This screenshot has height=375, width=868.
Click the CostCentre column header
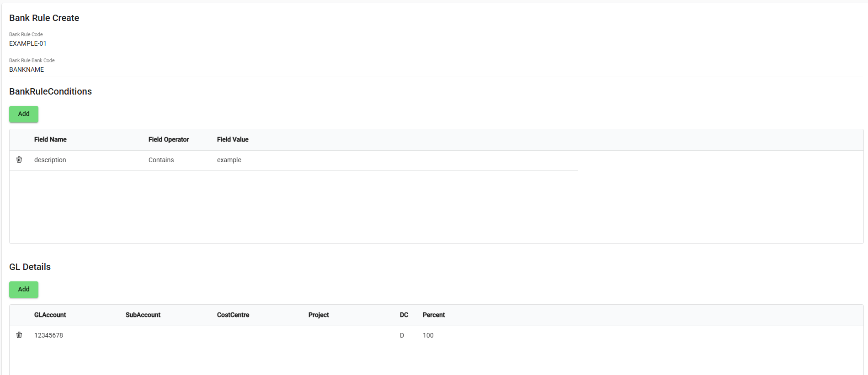(x=233, y=315)
